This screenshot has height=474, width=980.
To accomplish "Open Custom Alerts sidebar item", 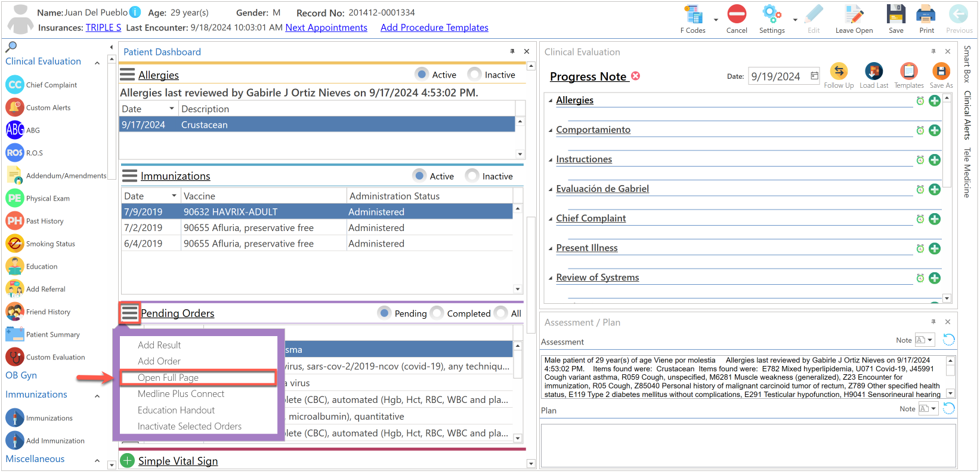I will [x=39, y=107].
